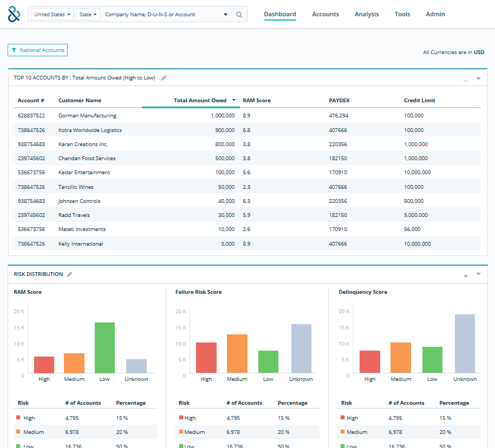
Task: Edit Risk Distribution panel via pencil icon
Action: pyautogui.click(x=69, y=274)
